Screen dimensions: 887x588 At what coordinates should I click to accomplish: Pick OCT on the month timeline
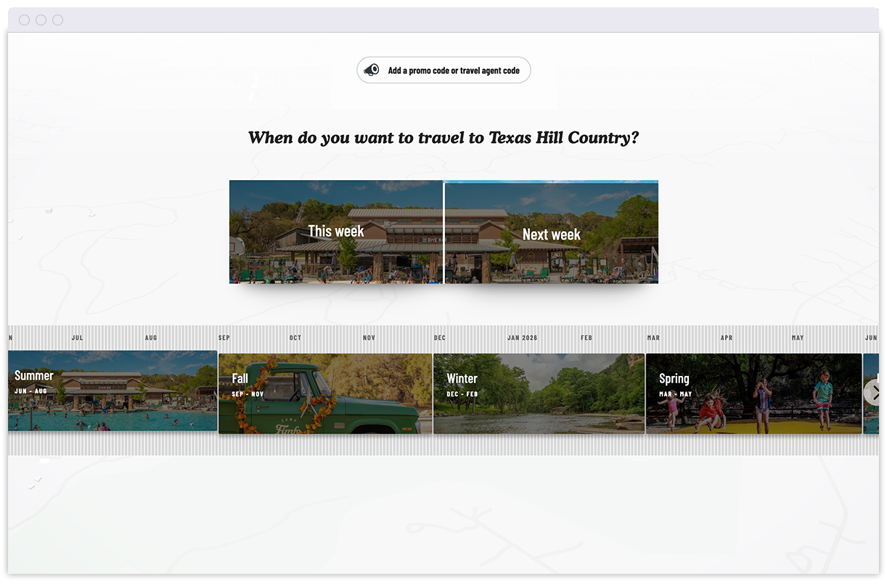coord(295,338)
